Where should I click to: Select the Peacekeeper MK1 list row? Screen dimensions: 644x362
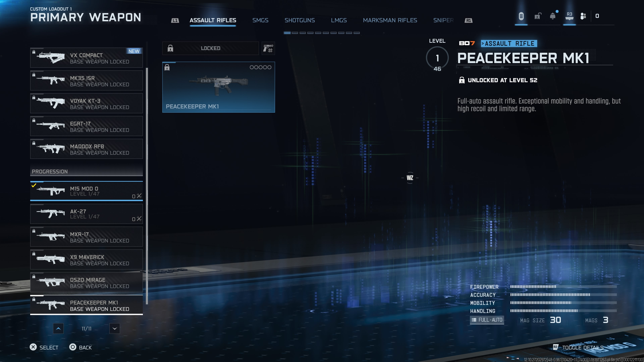point(87,305)
